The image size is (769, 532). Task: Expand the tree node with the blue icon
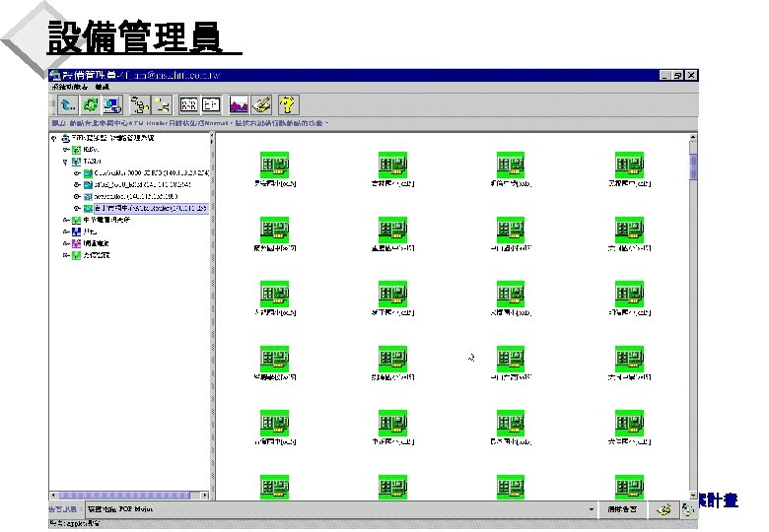point(65,232)
